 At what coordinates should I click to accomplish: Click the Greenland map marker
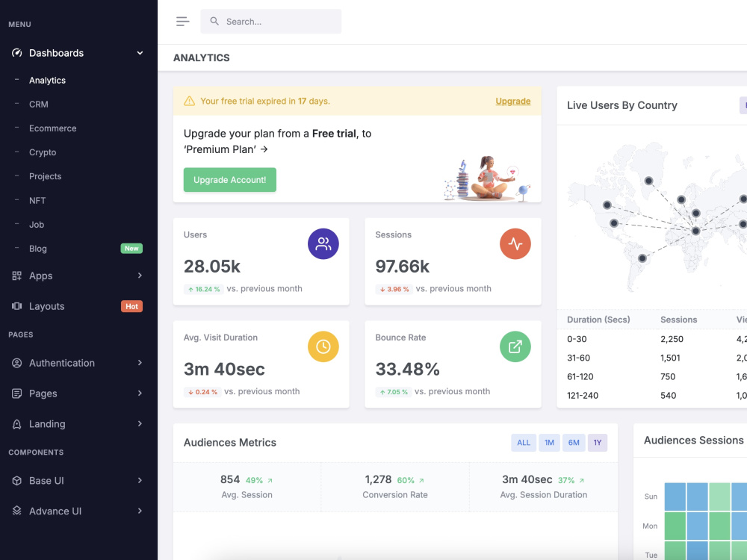(x=648, y=181)
